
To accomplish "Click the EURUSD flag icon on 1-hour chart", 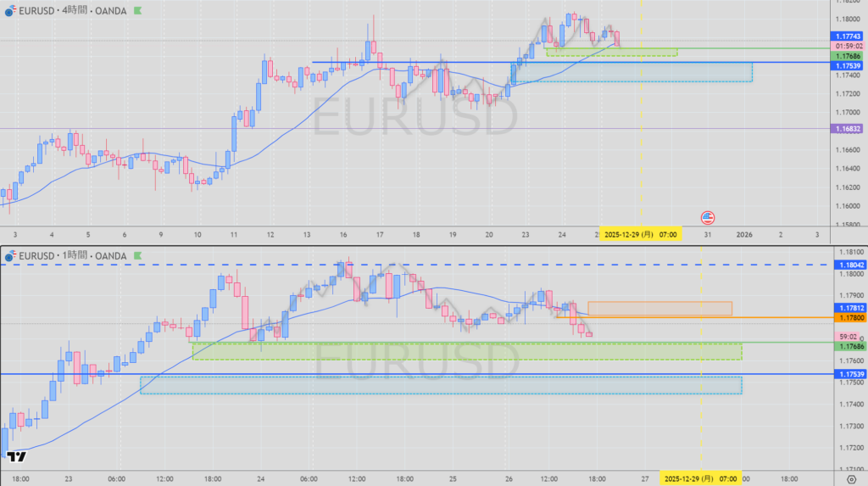I will click(9, 255).
